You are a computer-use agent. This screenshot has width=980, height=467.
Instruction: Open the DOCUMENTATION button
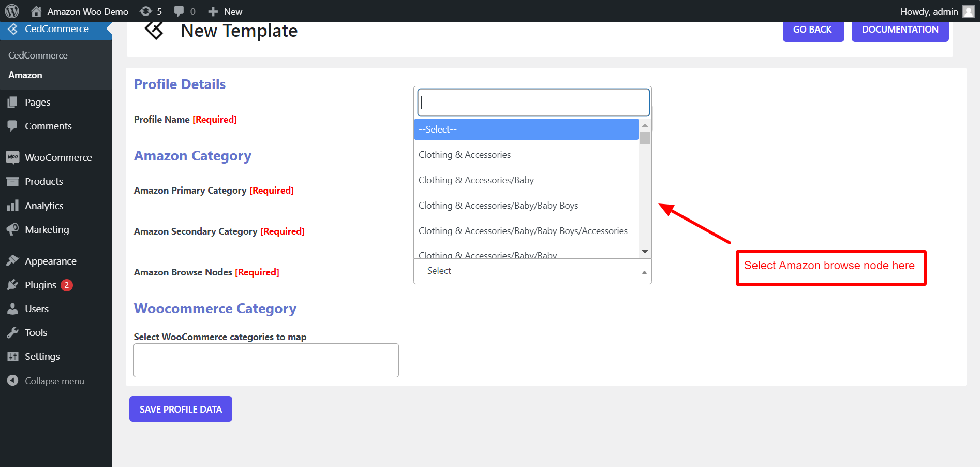click(x=900, y=30)
